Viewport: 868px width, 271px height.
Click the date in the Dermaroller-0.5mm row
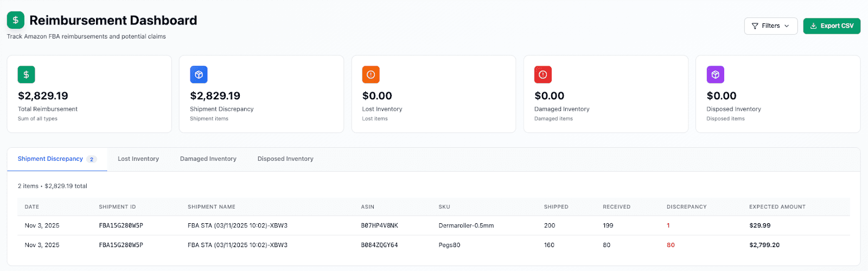(x=42, y=225)
